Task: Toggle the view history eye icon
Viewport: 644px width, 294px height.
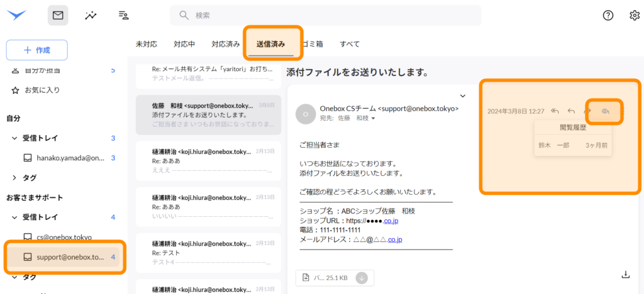Action: click(x=605, y=111)
